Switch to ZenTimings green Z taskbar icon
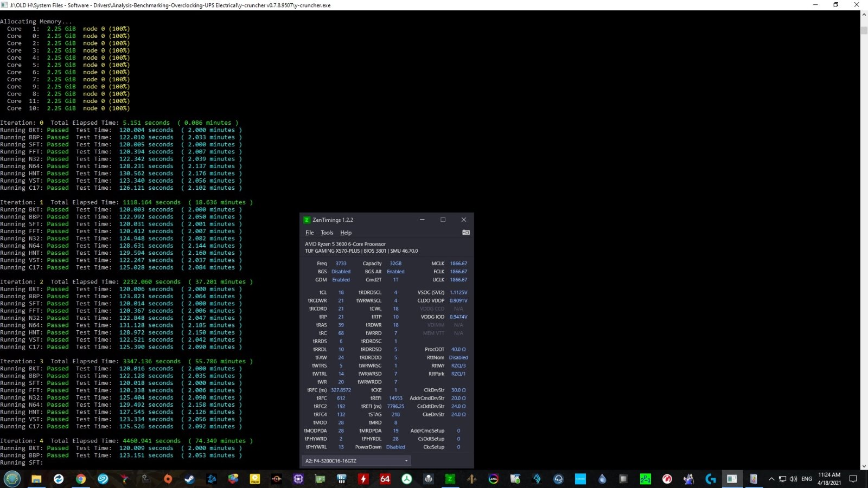 [450, 479]
